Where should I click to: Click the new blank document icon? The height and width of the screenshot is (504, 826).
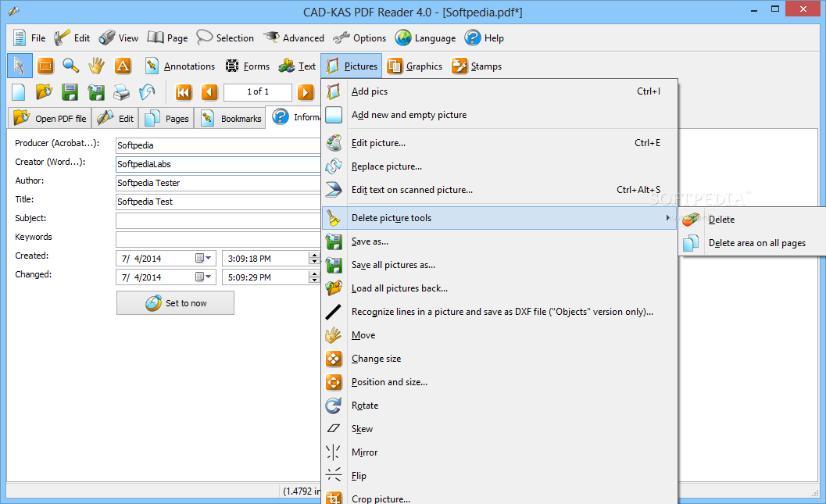pyautogui.click(x=19, y=92)
